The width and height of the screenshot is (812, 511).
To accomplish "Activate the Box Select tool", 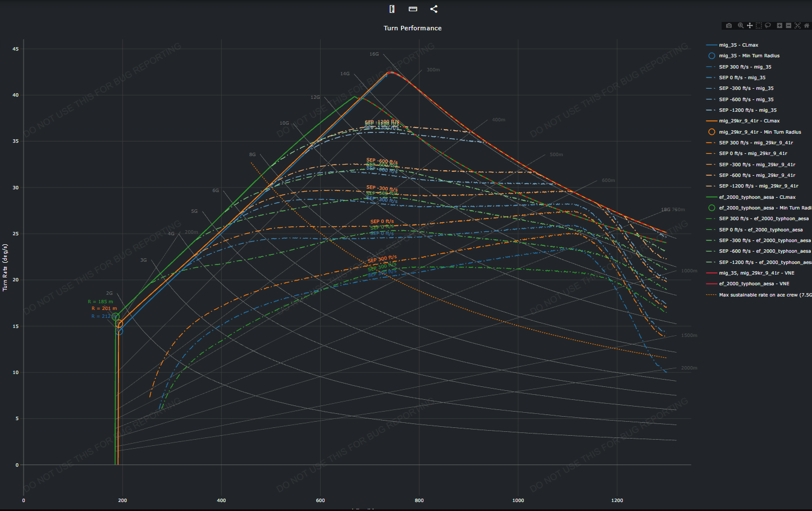I will pyautogui.click(x=759, y=25).
